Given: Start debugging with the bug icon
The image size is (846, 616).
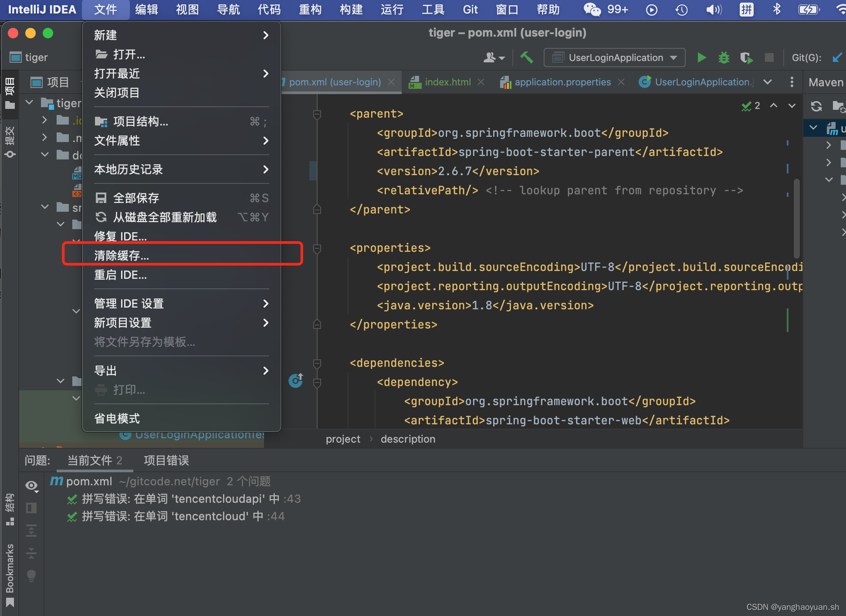Looking at the screenshot, I should (x=724, y=57).
